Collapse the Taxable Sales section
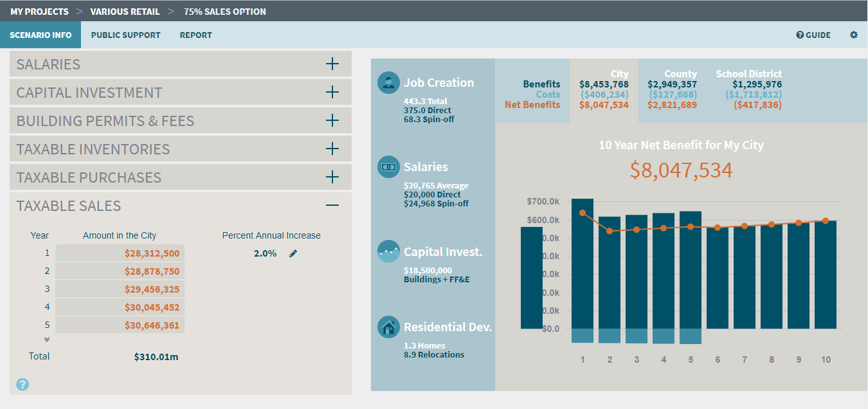 332,206
